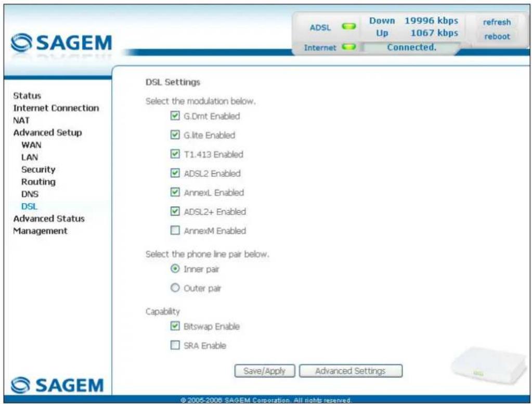Click the reboot link
This screenshot has width=532, height=404.
click(497, 36)
